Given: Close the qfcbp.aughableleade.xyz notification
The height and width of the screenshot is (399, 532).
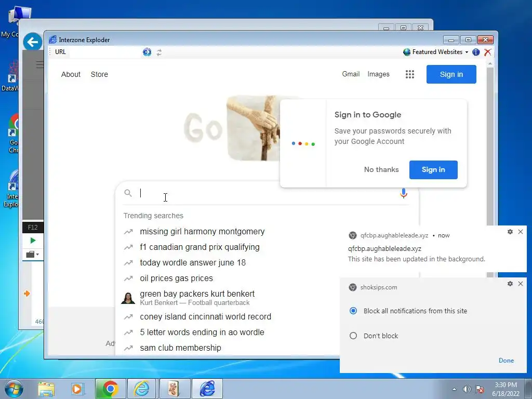Looking at the screenshot, I should pyautogui.click(x=521, y=232).
